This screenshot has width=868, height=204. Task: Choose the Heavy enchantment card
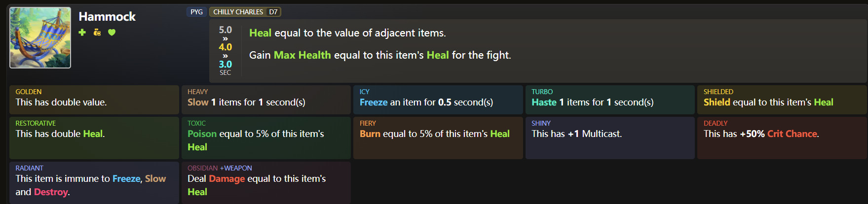[266, 99]
